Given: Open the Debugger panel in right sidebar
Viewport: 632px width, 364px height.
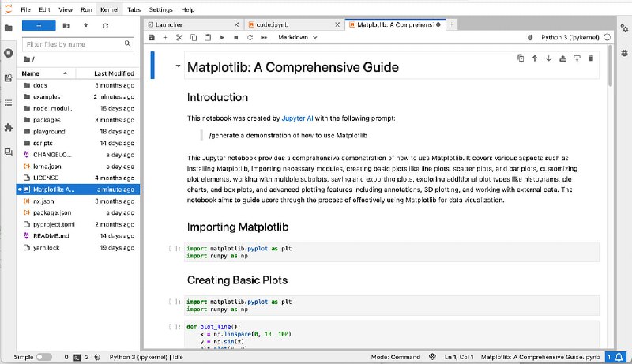Looking at the screenshot, I should tap(624, 53).
